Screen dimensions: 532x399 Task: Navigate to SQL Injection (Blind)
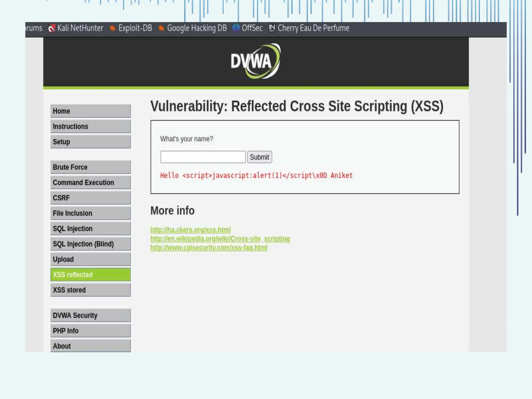(90, 244)
